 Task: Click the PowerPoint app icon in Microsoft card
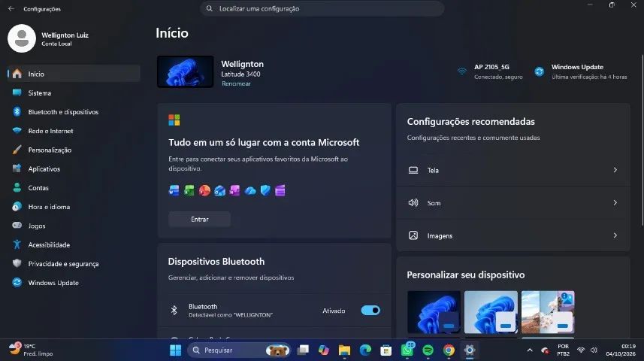click(204, 190)
